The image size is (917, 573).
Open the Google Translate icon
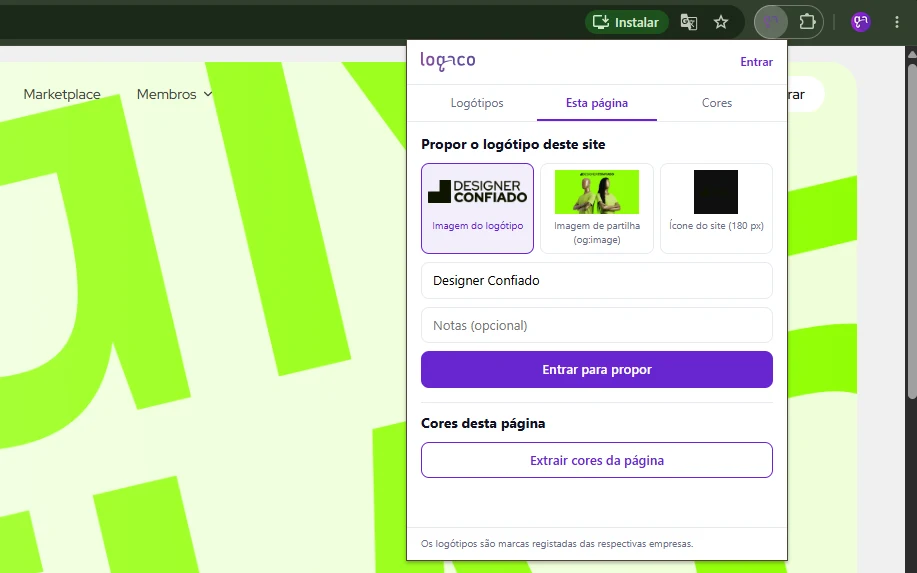(689, 22)
